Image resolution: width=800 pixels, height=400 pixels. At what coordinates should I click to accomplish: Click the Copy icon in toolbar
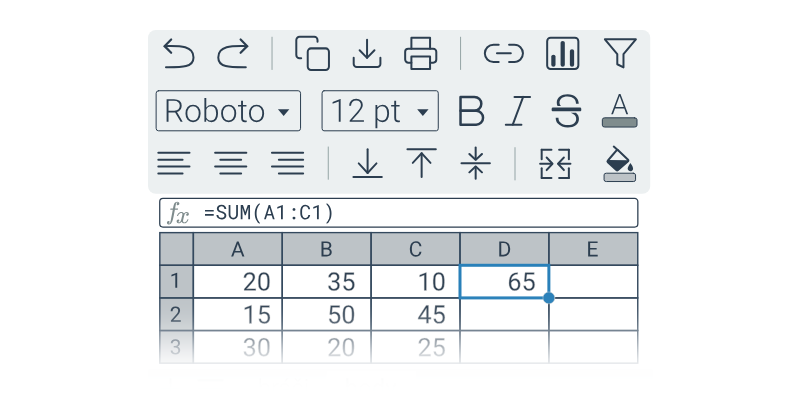(x=312, y=54)
